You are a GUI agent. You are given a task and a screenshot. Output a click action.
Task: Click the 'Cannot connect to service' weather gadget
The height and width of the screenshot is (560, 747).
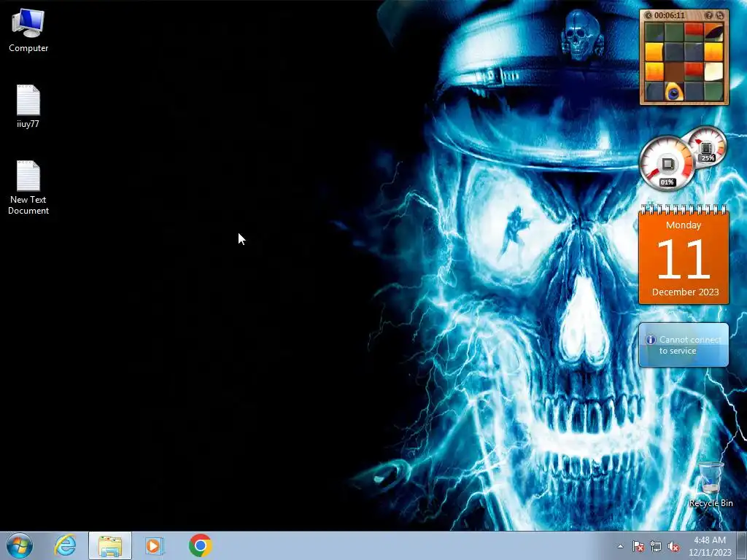684,345
